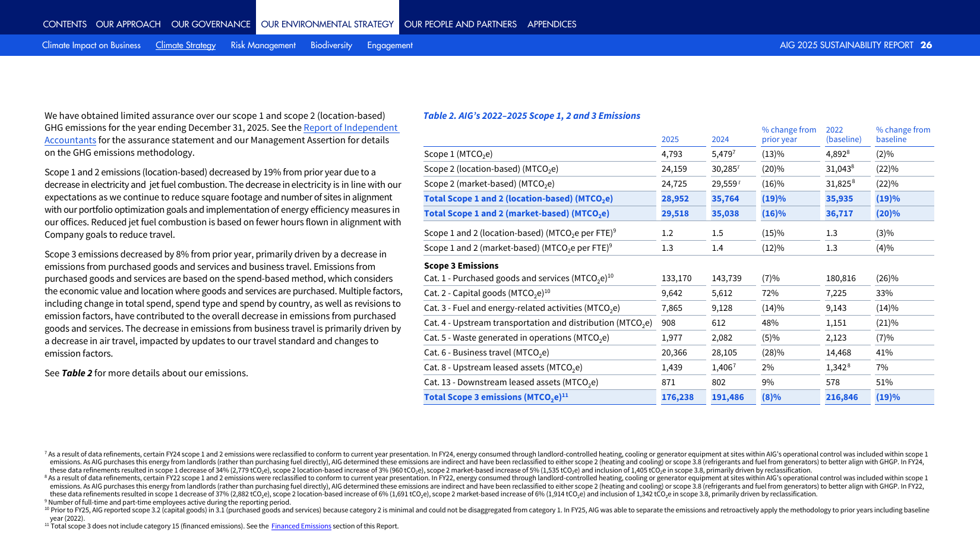Select Cat. 1 value 133,170
This screenshot has height=551, width=980.
pos(676,278)
